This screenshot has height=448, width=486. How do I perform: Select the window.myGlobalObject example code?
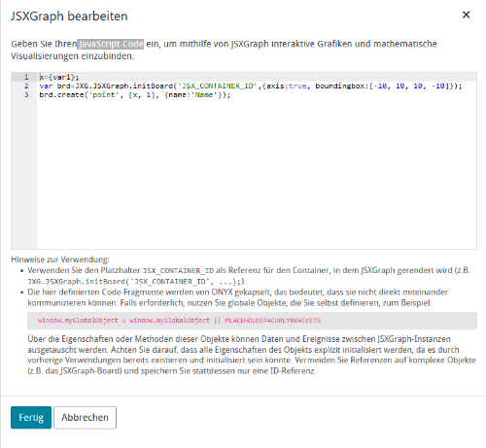179,321
